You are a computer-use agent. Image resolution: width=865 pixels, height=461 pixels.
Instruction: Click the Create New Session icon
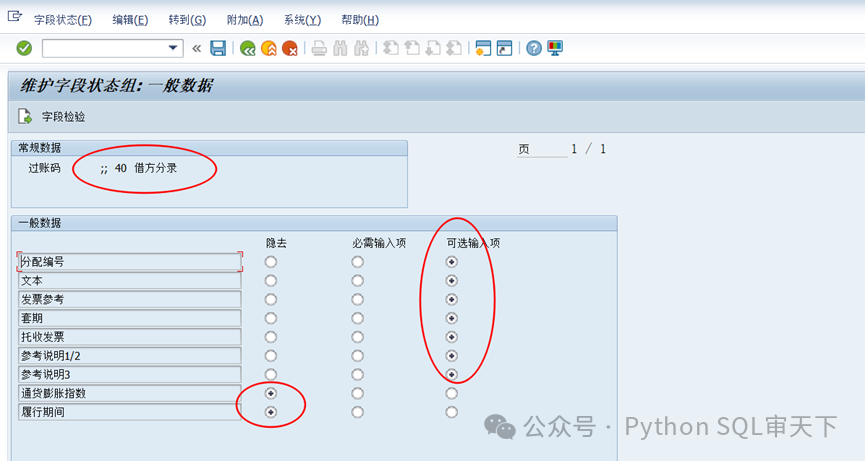[x=483, y=49]
